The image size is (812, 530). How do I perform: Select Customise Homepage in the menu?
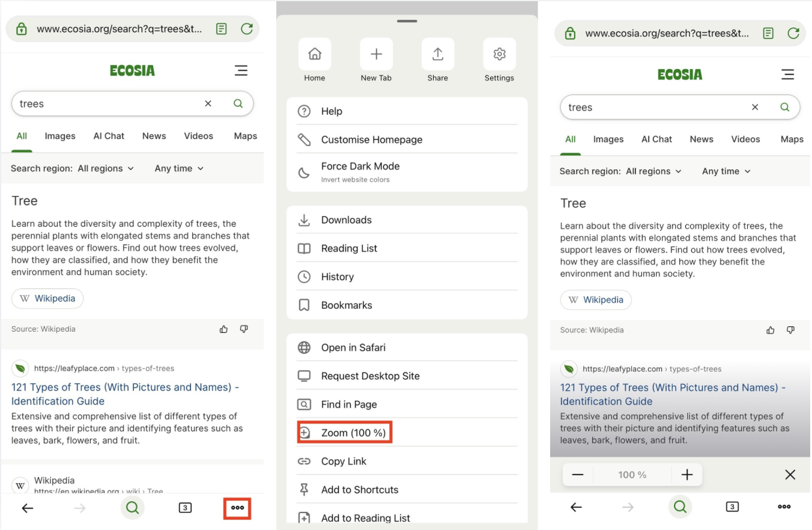[407, 139]
